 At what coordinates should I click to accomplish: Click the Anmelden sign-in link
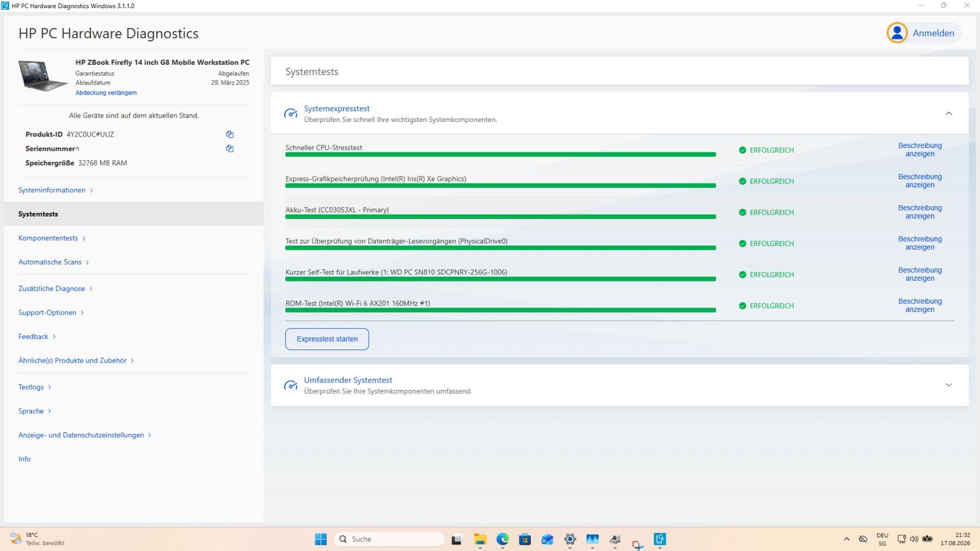pyautogui.click(x=933, y=33)
